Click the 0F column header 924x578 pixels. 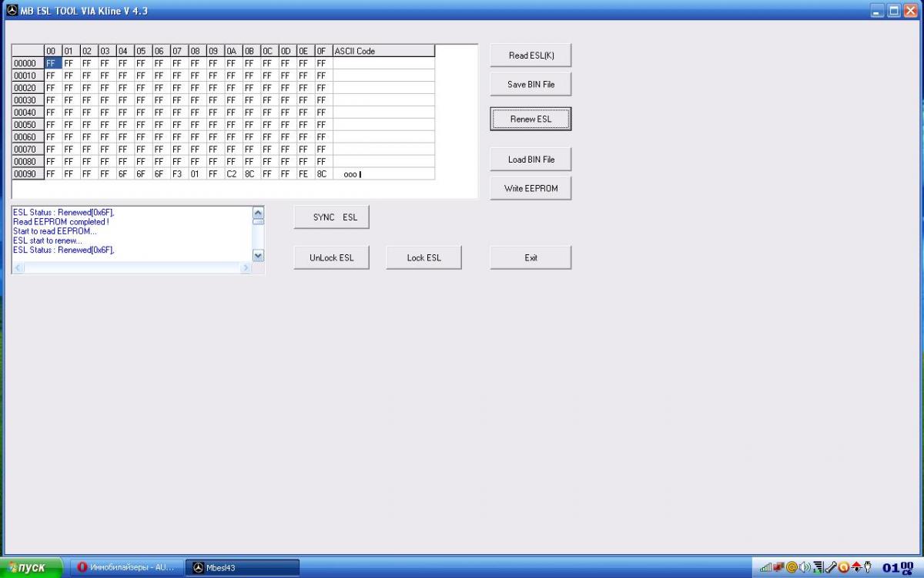point(323,51)
